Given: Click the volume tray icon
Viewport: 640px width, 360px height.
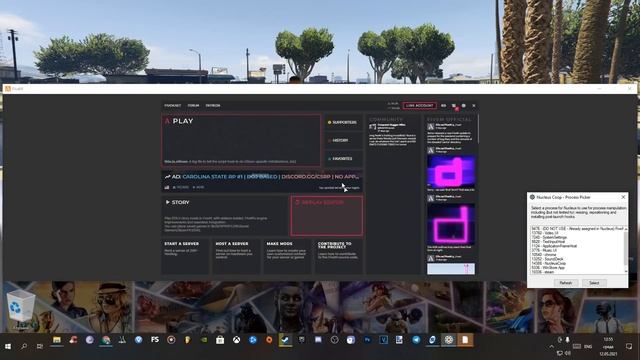Looking at the screenshot, I should 568,353.
